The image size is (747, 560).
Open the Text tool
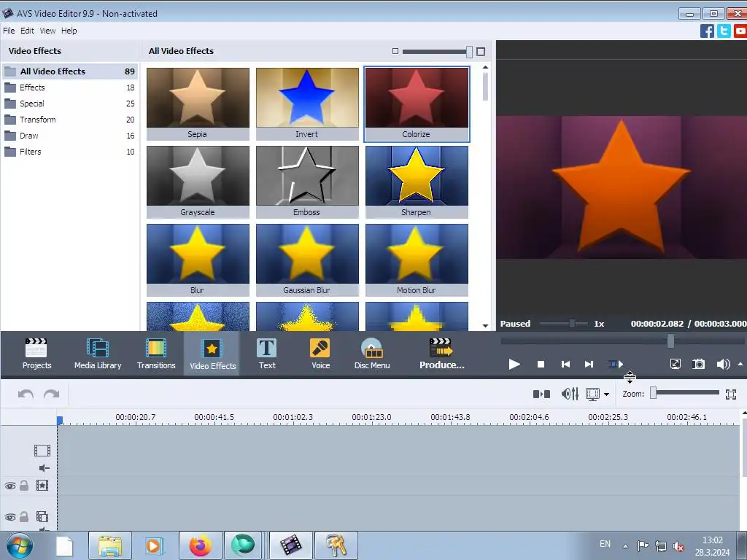coord(267,354)
